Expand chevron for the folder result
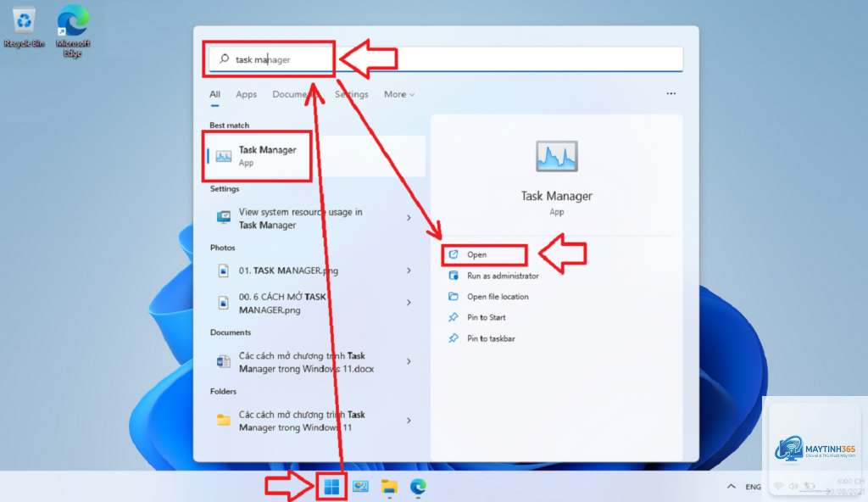This screenshot has width=868, height=502. (409, 421)
